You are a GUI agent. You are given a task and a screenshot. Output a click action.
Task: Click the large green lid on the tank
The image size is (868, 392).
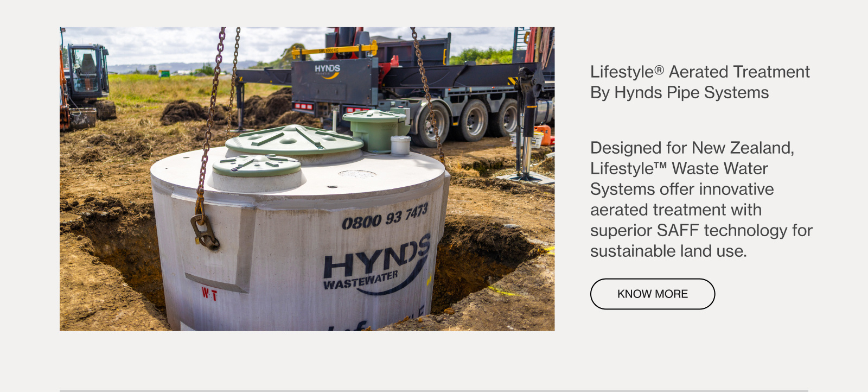point(294,141)
